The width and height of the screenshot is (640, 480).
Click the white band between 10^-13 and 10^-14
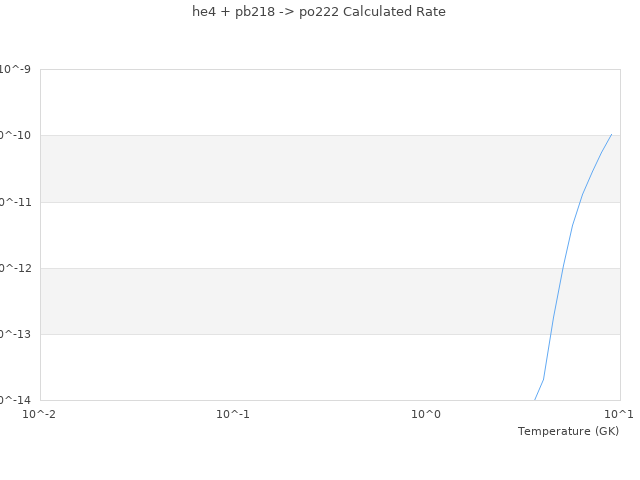point(300,367)
